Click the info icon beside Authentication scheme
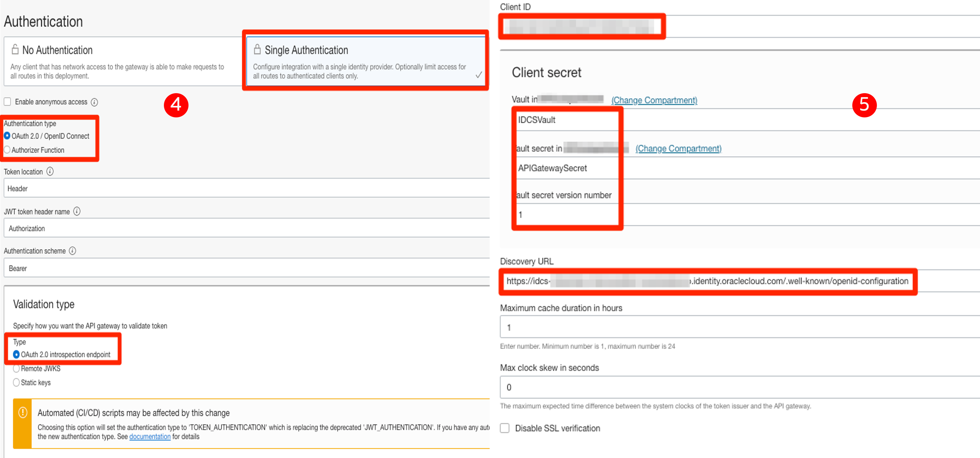Viewport: 980px width, 458px height. 72,251
